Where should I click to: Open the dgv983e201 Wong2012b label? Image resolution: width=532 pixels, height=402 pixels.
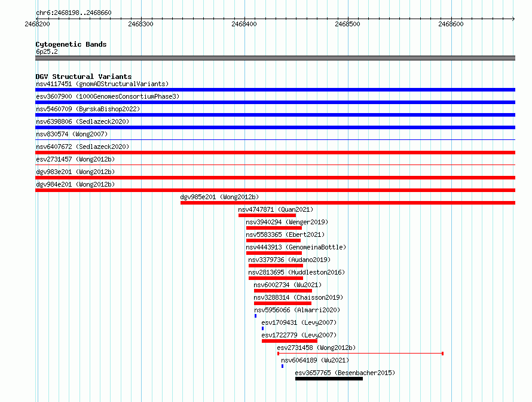click(x=75, y=172)
